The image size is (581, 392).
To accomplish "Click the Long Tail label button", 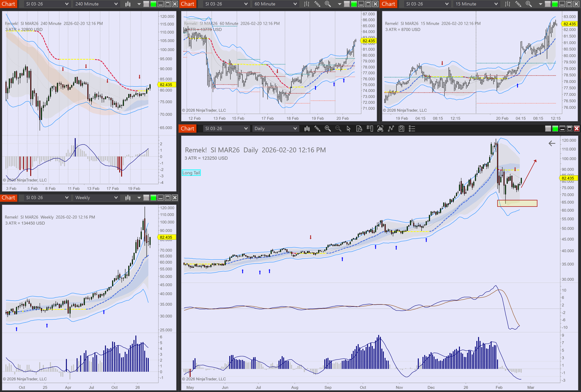I will tap(191, 173).
